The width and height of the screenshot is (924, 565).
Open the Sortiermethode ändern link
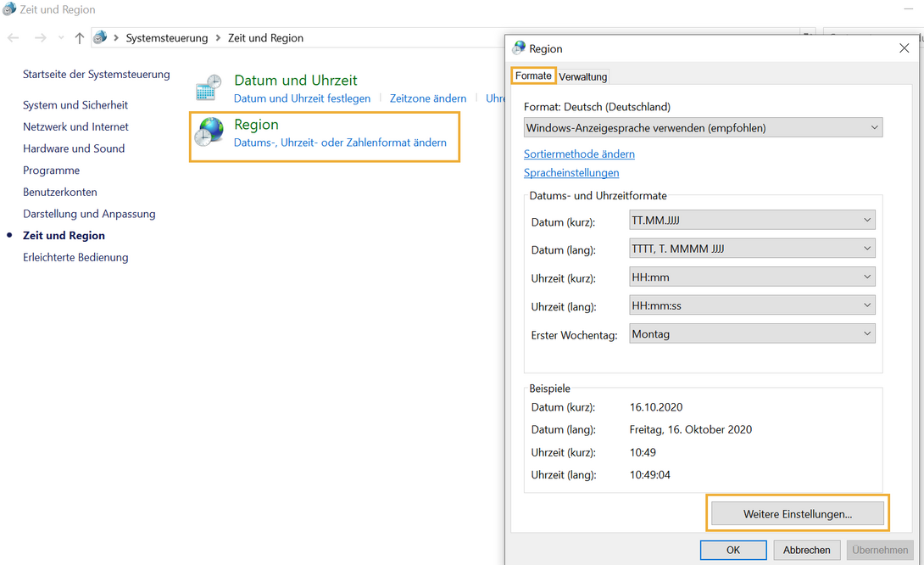coord(579,154)
